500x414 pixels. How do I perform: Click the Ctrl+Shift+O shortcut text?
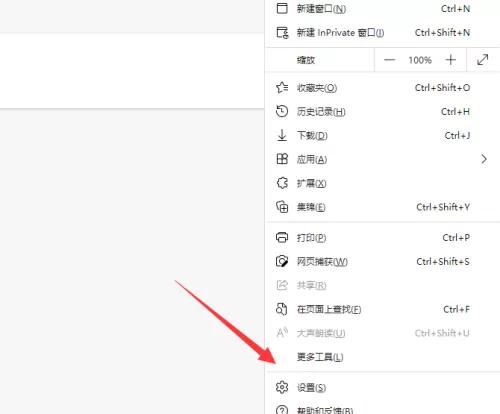pyautogui.click(x=442, y=88)
